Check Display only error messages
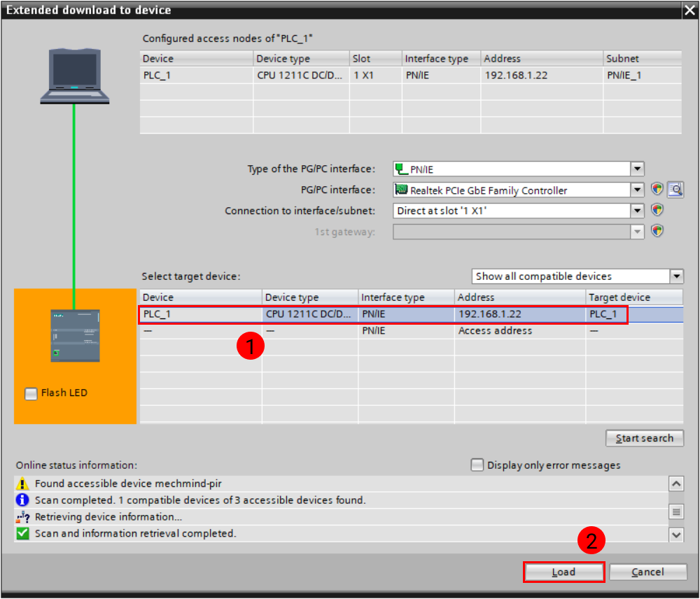The image size is (700, 599). (x=477, y=464)
